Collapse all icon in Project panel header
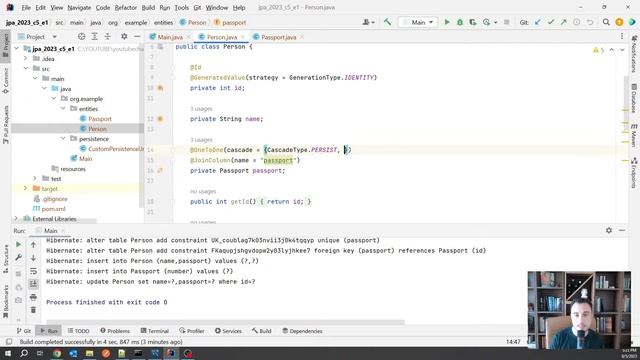This screenshot has width=640, height=360. pos(108,37)
